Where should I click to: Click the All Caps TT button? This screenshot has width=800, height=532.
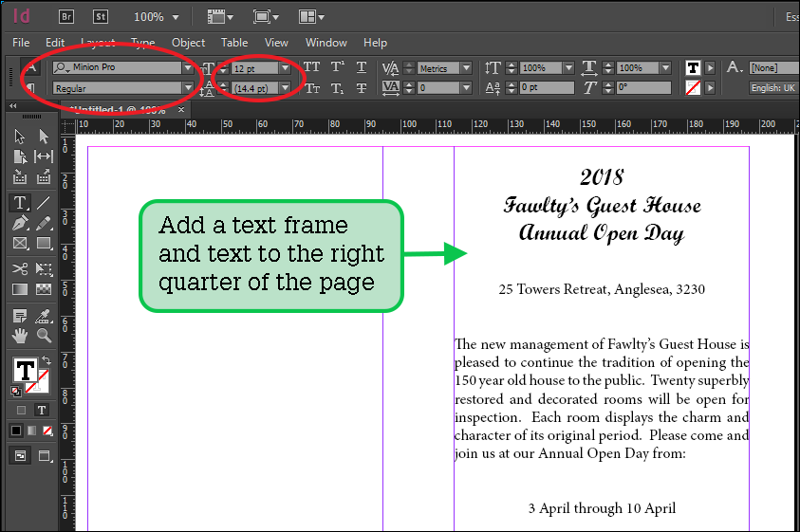(x=311, y=67)
